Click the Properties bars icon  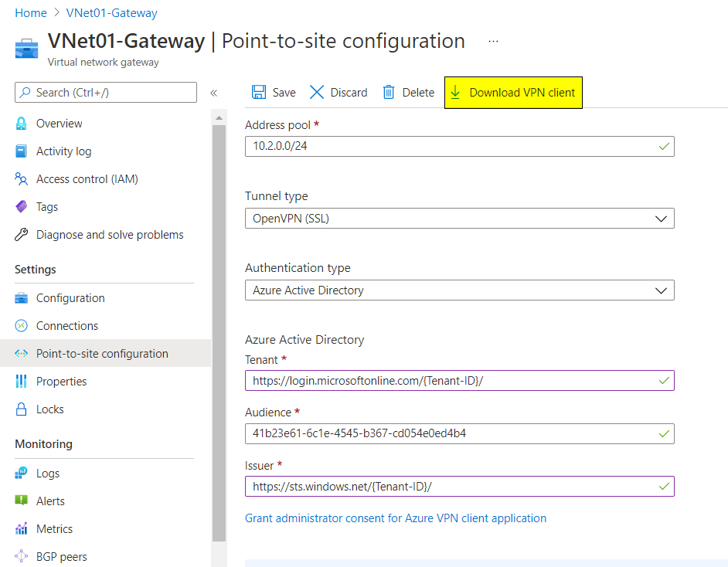(22, 382)
